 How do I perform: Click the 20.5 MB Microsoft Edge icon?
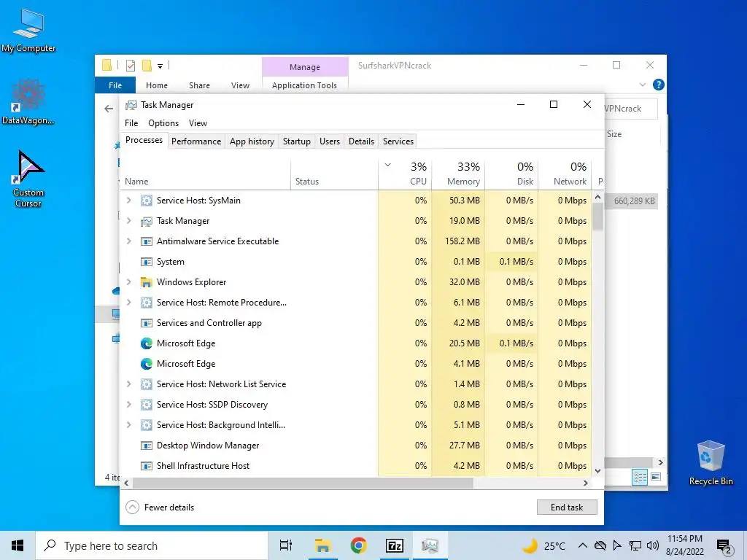tap(146, 343)
